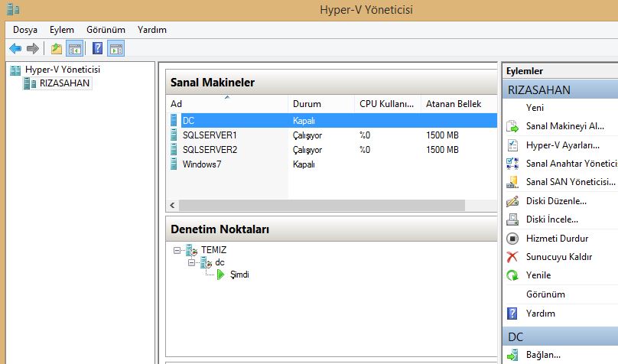
Task: Collapse the TEMIZ checkpoint node
Action: tap(177, 250)
